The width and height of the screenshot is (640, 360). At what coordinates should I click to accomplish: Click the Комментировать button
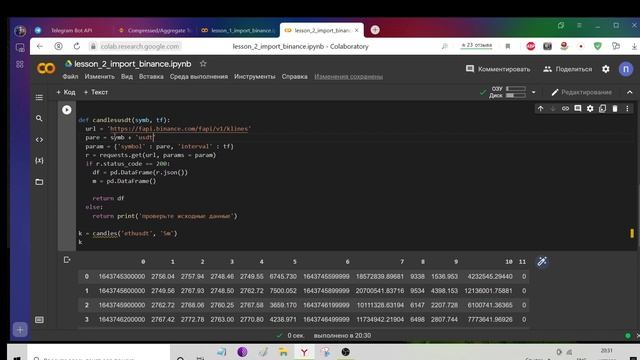point(498,69)
